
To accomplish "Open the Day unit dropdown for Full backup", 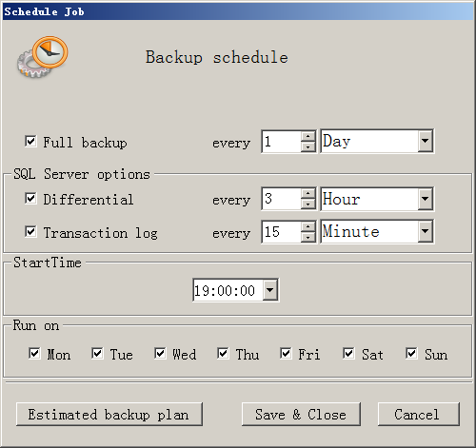I will 425,141.
